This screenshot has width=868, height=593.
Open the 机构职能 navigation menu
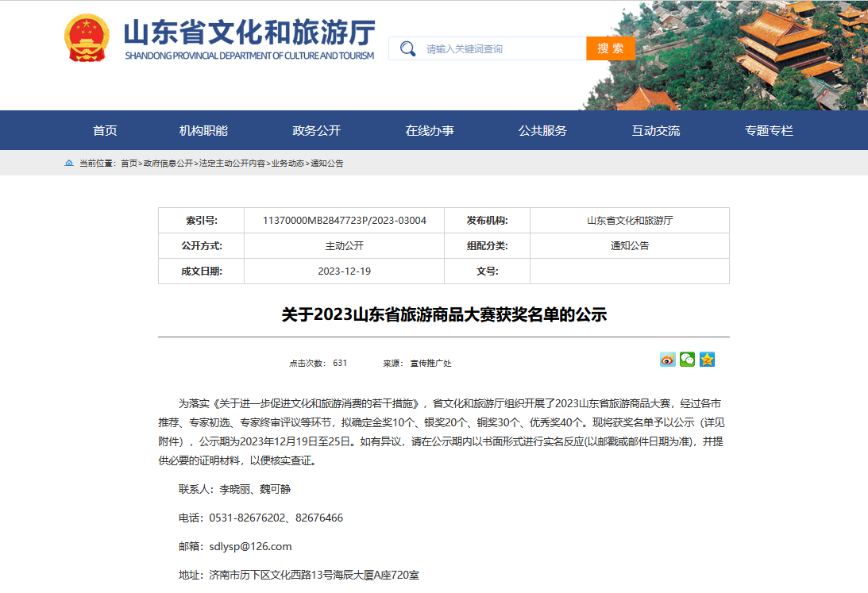[x=203, y=131]
